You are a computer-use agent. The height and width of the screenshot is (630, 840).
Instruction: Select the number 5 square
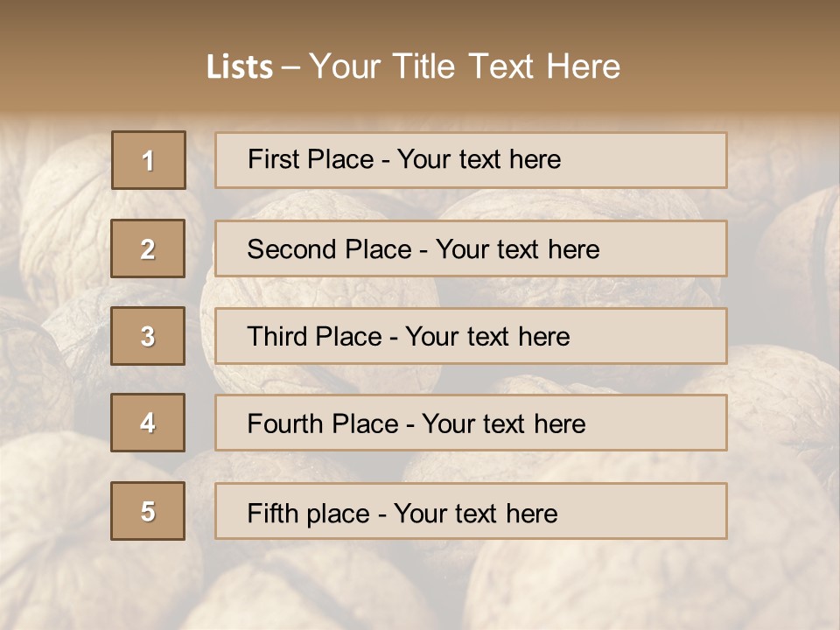pyautogui.click(x=148, y=511)
